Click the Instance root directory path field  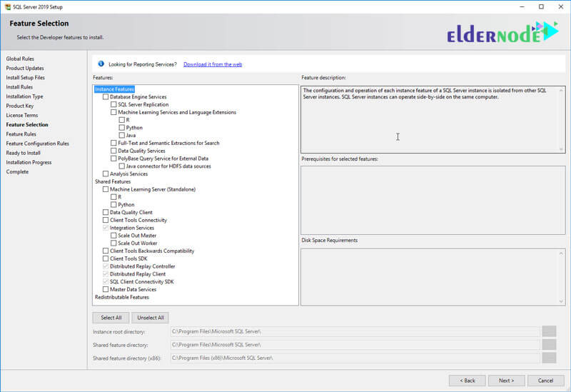(x=355, y=331)
